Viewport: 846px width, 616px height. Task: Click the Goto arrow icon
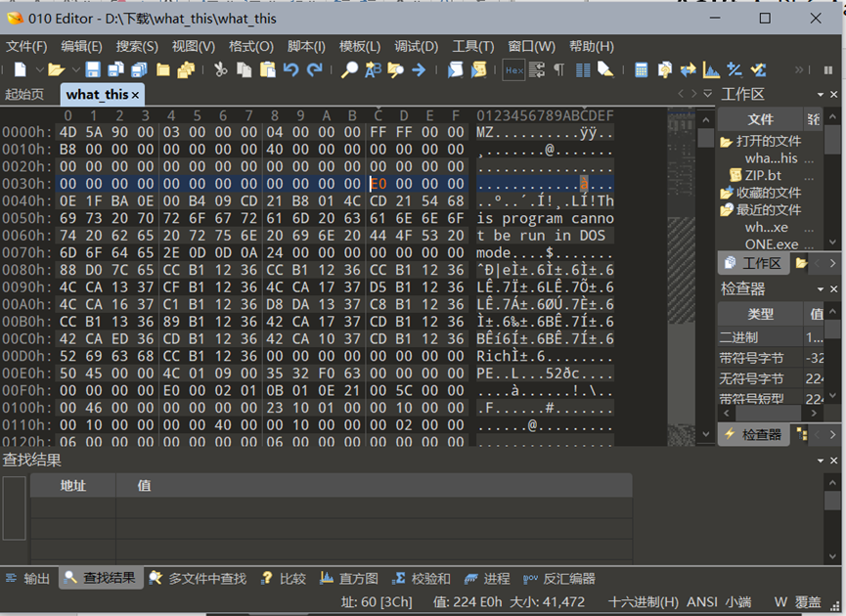(419, 69)
